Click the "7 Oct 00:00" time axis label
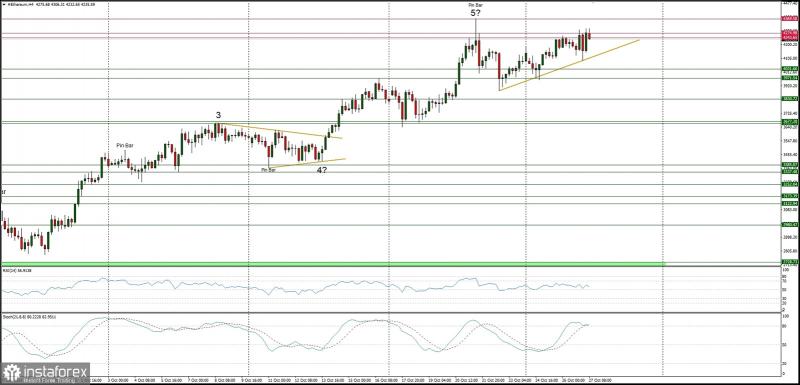Screen dimensions: 800x385 198,380
